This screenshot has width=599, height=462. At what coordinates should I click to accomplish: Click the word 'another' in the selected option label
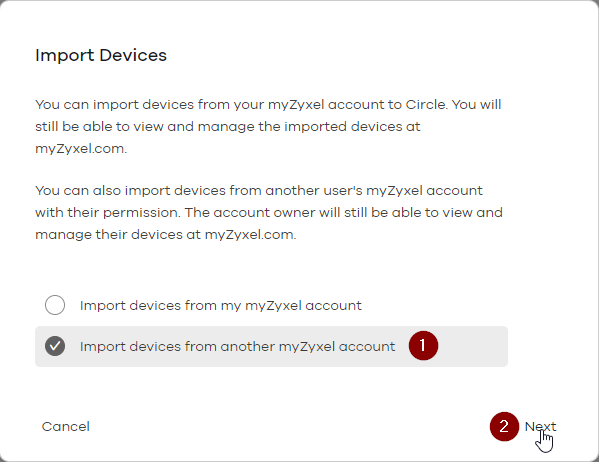[x=248, y=346]
